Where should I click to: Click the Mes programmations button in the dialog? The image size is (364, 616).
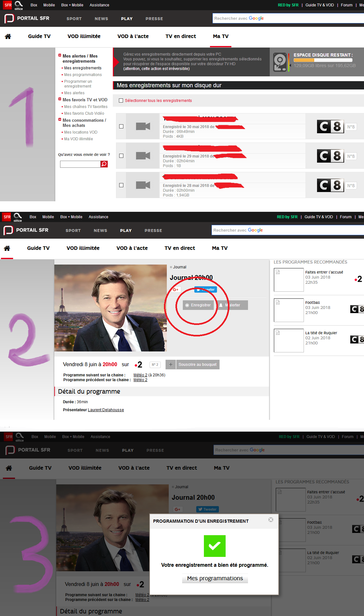pyautogui.click(x=215, y=579)
